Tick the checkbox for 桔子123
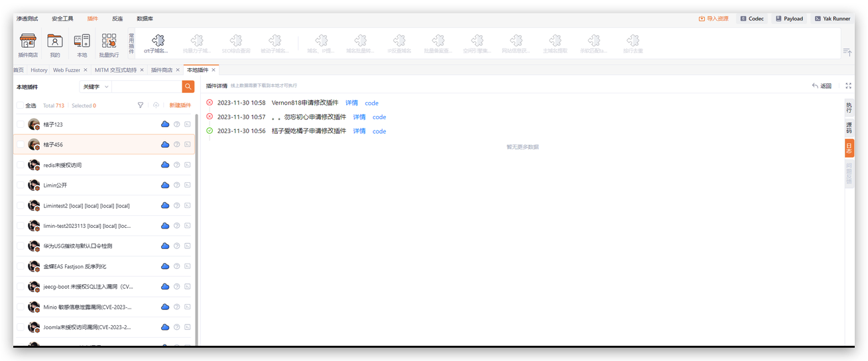The image size is (868, 361). (20, 125)
